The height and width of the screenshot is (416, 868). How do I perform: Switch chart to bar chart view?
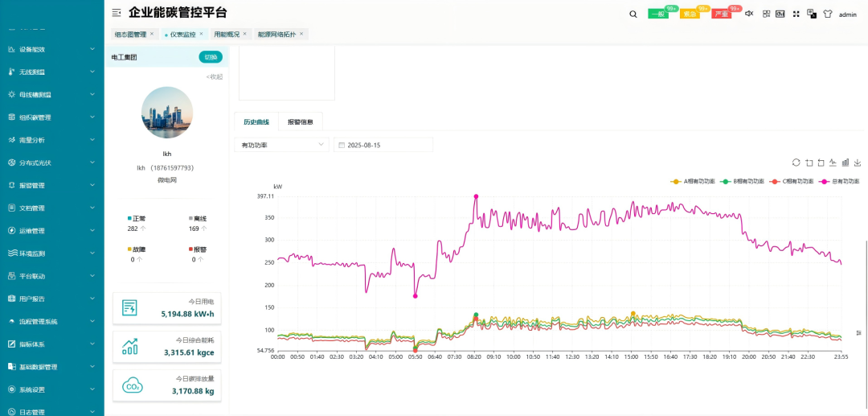[845, 162]
